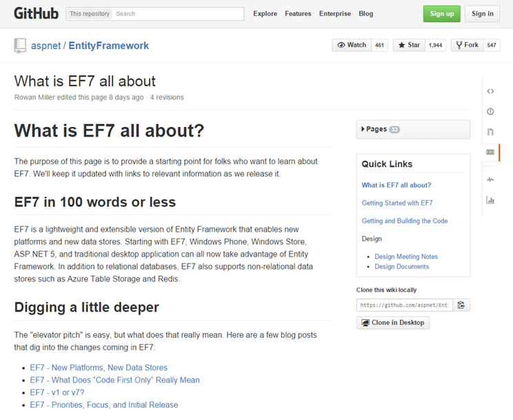Click the Sign in button

tap(483, 14)
